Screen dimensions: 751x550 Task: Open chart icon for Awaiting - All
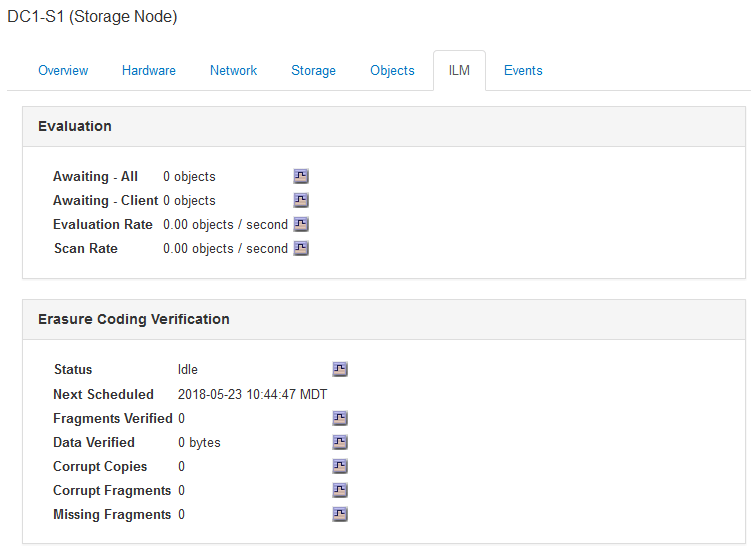click(x=301, y=177)
